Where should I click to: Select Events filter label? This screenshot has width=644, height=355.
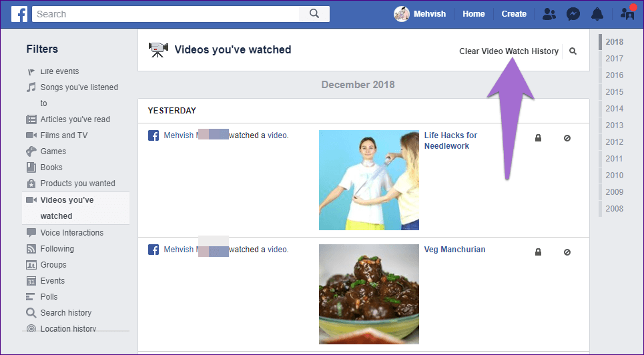click(x=53, y=281)
